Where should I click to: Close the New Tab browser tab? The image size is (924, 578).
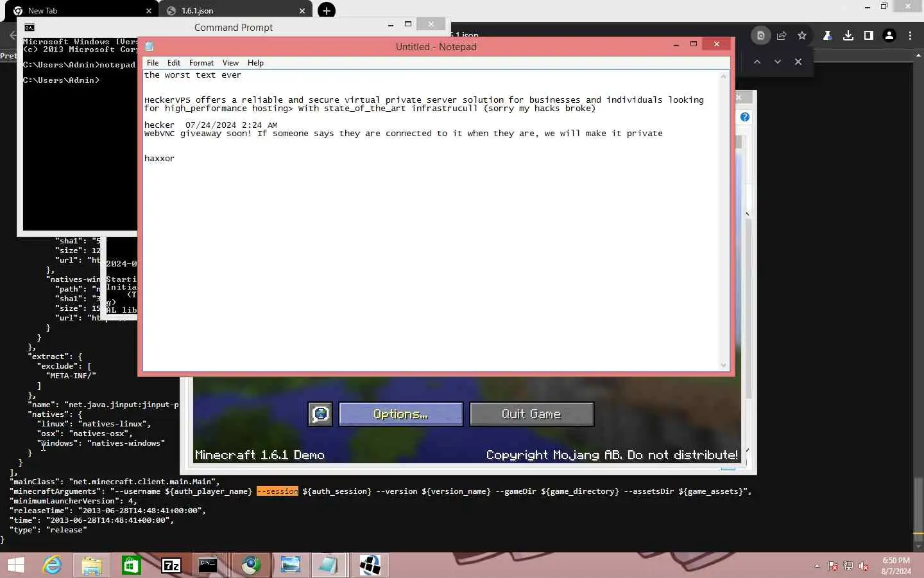click(149, 11)
